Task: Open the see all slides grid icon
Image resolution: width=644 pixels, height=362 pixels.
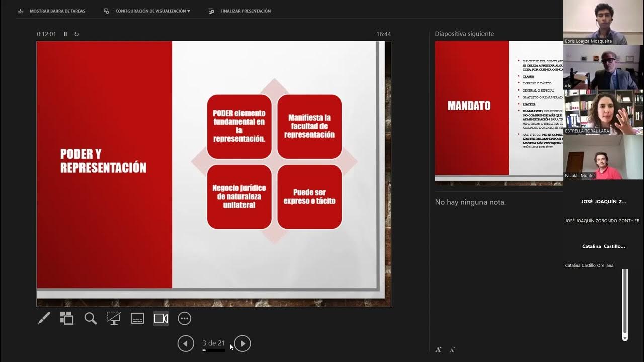Action: (67, 318)
